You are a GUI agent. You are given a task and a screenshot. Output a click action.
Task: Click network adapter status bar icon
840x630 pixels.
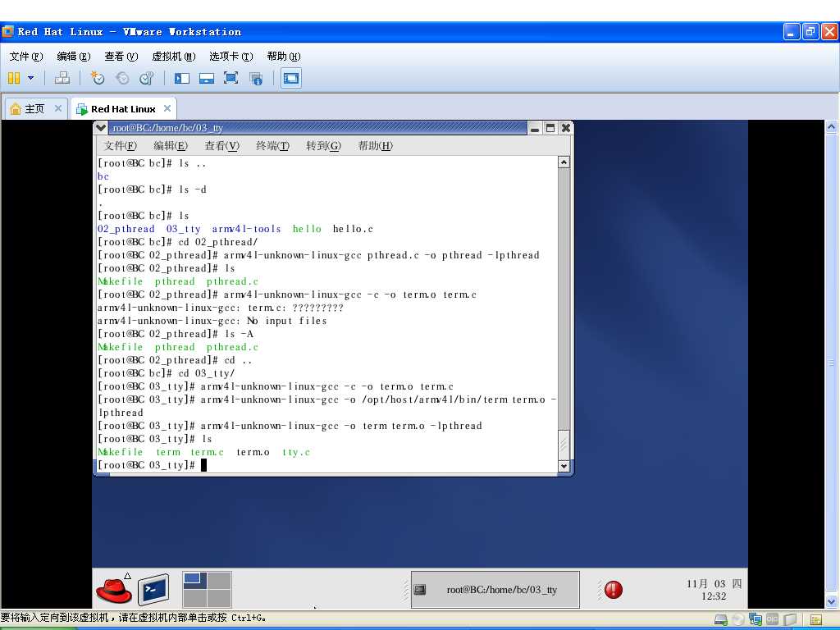pos(756,620)
